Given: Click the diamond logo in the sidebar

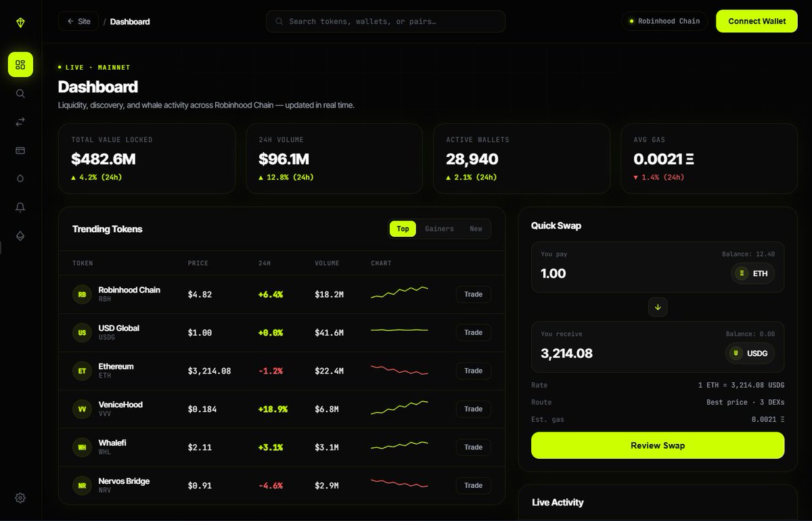Looking at the screenshot, I should tap(20, 23).
